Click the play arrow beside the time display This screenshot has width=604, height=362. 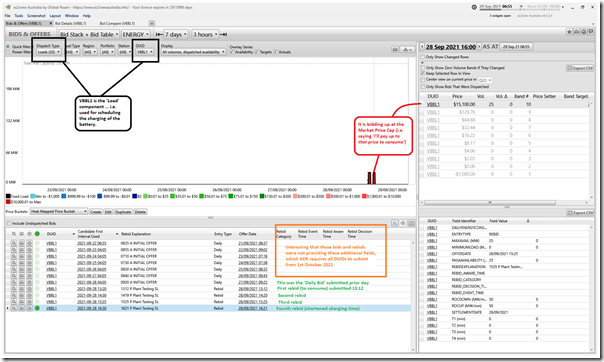(521, 7)
